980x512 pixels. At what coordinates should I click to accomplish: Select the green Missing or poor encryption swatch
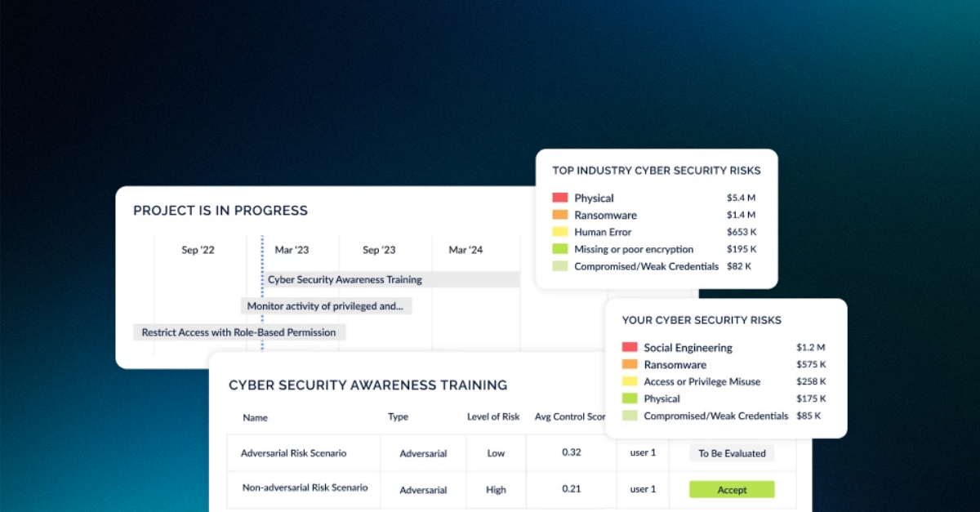[559, 249]
